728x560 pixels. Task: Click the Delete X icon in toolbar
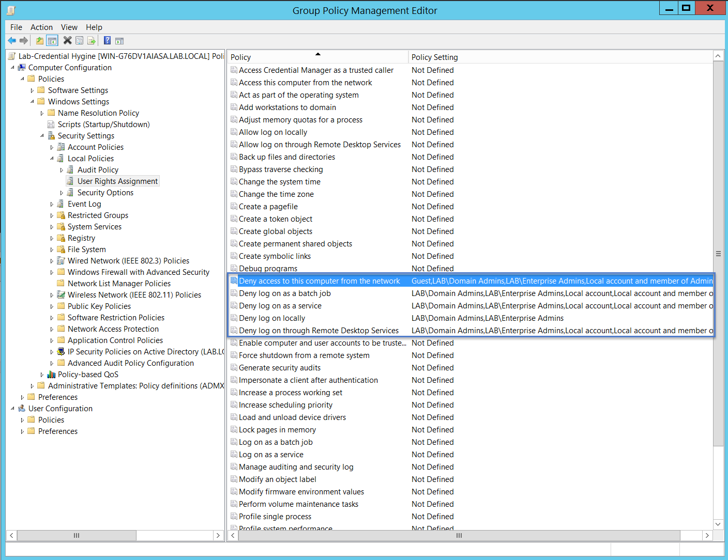click(68, 41)
